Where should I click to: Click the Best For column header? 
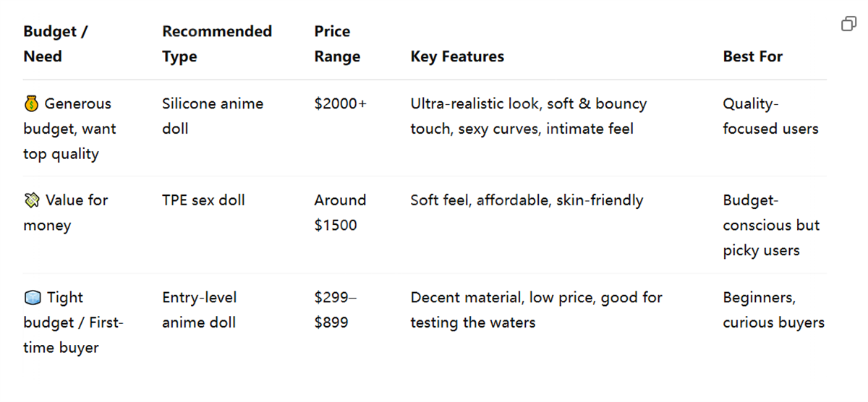click(x=752, y=56)
